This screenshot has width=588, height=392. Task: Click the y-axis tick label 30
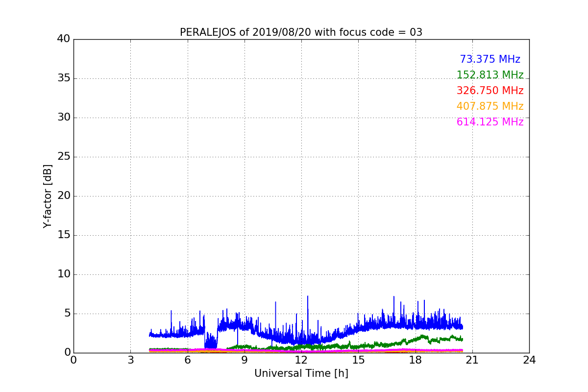[64, 118]
